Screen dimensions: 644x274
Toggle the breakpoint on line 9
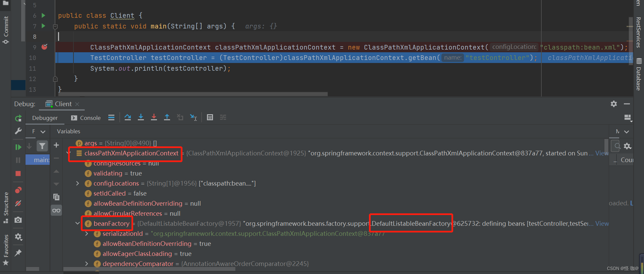[x=44, y=47]
